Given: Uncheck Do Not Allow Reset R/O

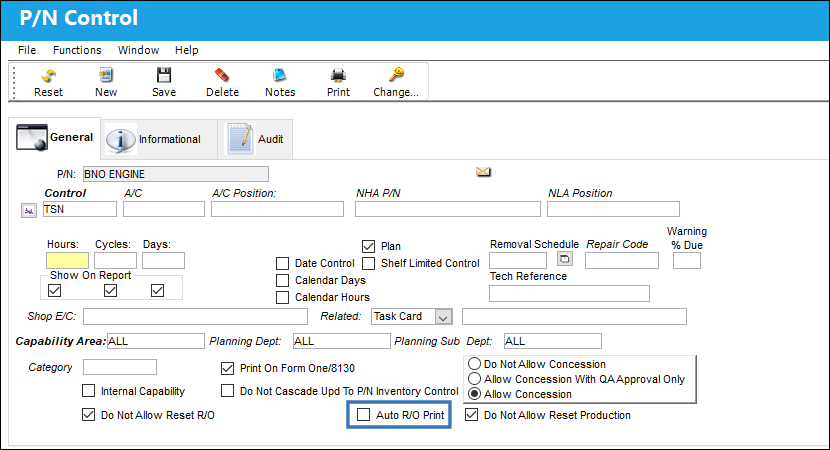Looking at the screenshot, I should click(x=88, y=415).
